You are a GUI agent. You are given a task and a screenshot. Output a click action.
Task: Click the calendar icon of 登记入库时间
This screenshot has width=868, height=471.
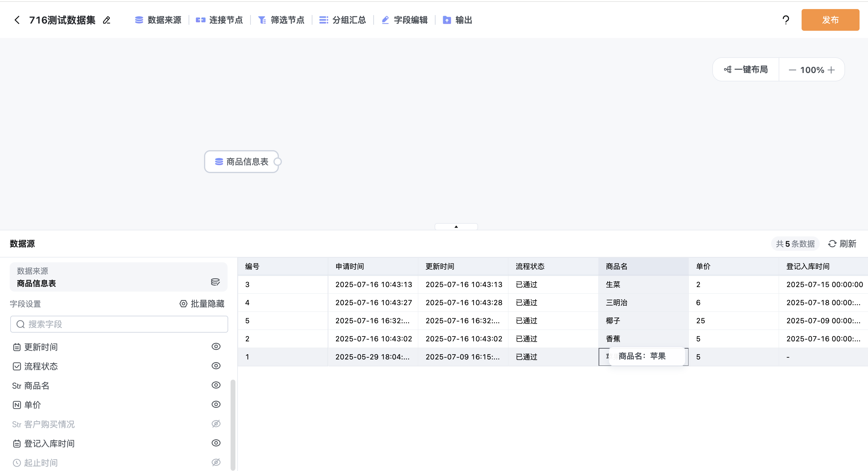17,444
